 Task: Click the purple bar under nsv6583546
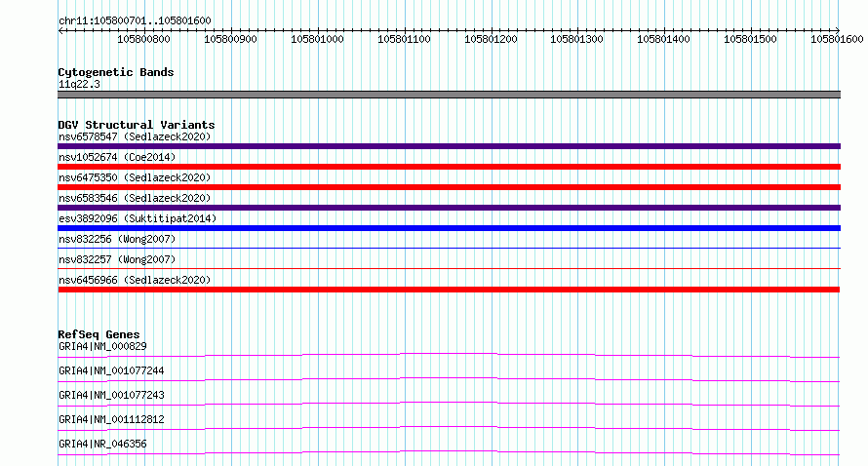point(449,208)
